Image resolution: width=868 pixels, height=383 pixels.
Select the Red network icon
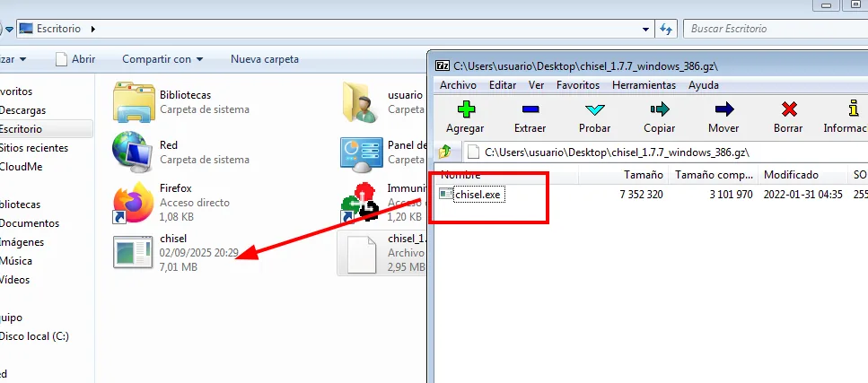point(134,151)
